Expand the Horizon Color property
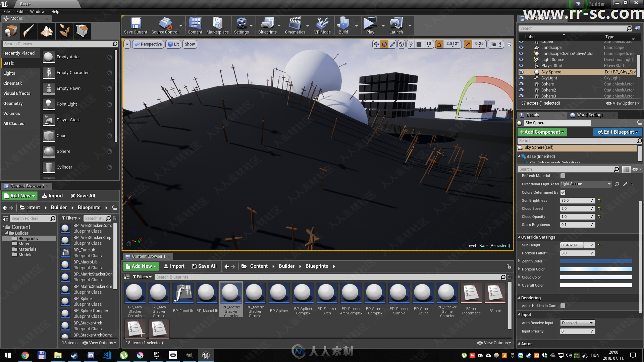 (x=519, y=269)
